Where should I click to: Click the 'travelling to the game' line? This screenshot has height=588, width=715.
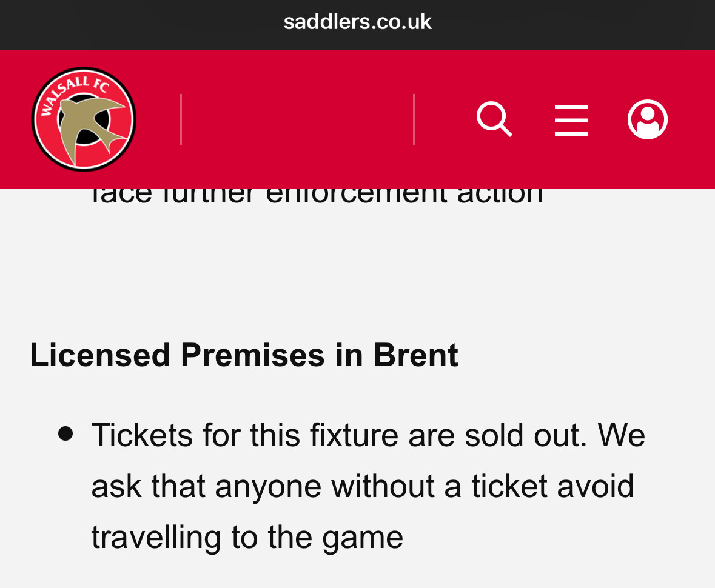click(247, 536)
